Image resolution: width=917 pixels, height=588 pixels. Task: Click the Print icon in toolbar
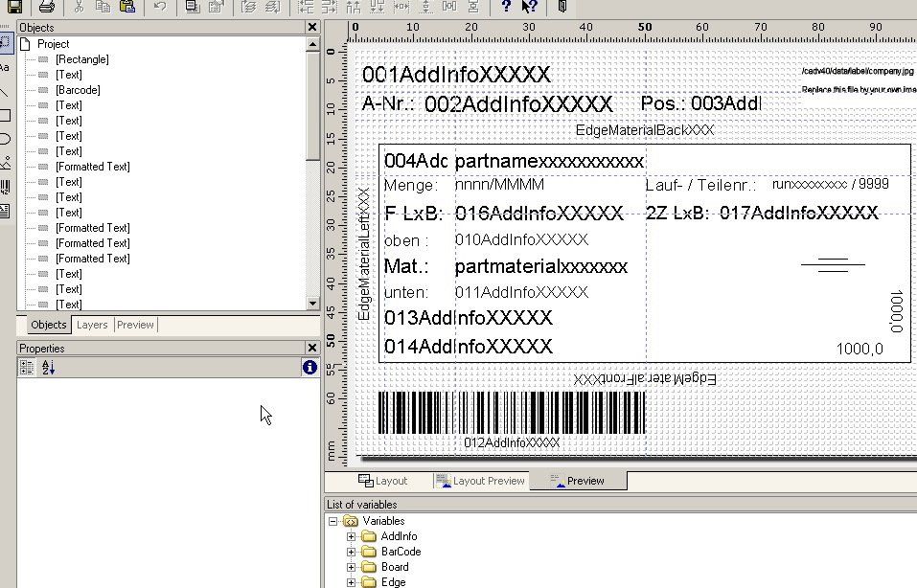coord(46,6)
